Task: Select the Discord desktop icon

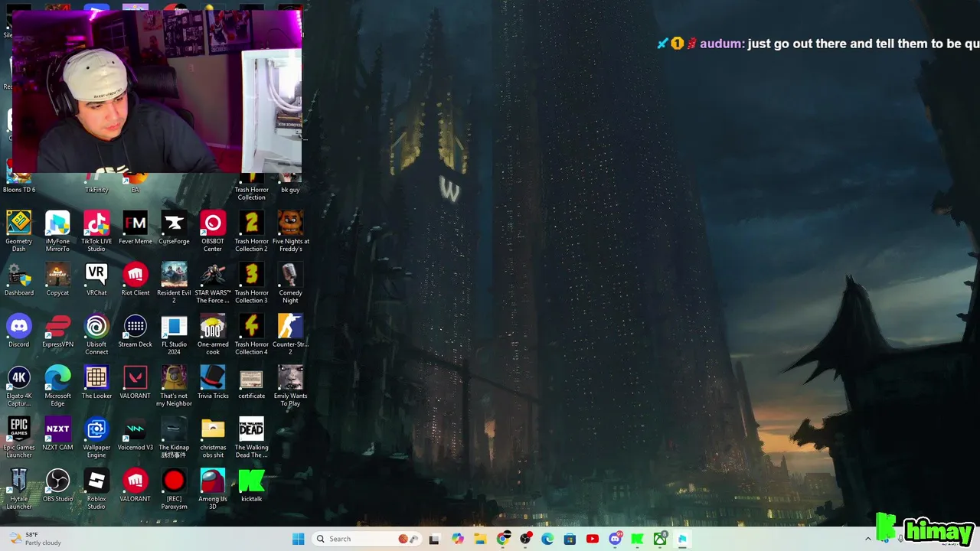Action: tap(19, 331)
